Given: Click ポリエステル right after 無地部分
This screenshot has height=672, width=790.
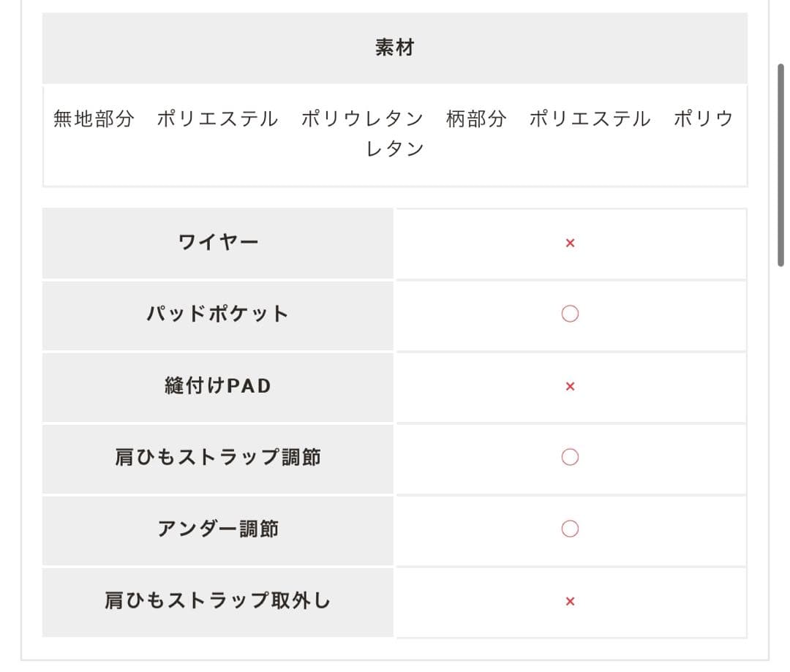Looking at the screenshot, I should point(217,118).
